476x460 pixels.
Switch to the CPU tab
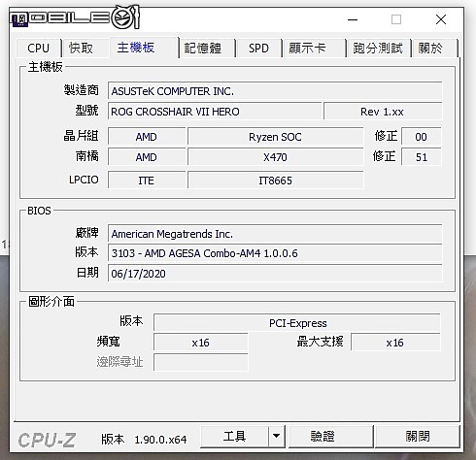[x=38, y=49]
